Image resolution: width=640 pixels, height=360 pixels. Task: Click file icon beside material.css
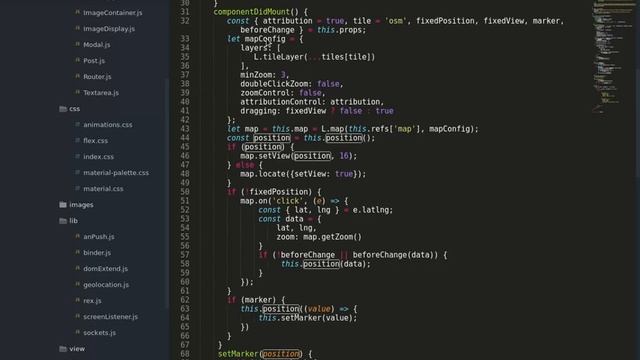(x=78, y=188)
